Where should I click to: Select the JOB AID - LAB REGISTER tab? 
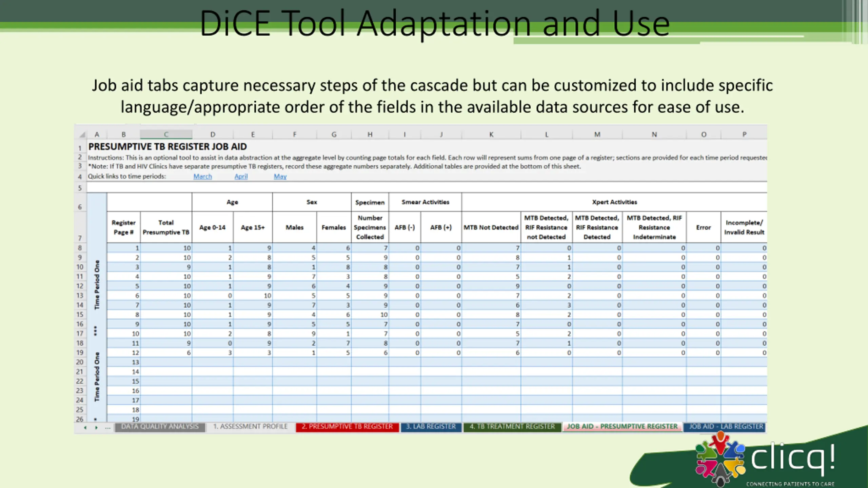point(726,427)
